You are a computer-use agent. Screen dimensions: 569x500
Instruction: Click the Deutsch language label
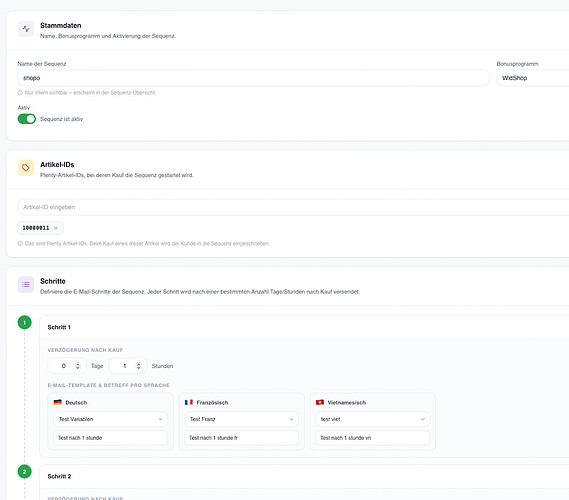click(x=76, y=402)
